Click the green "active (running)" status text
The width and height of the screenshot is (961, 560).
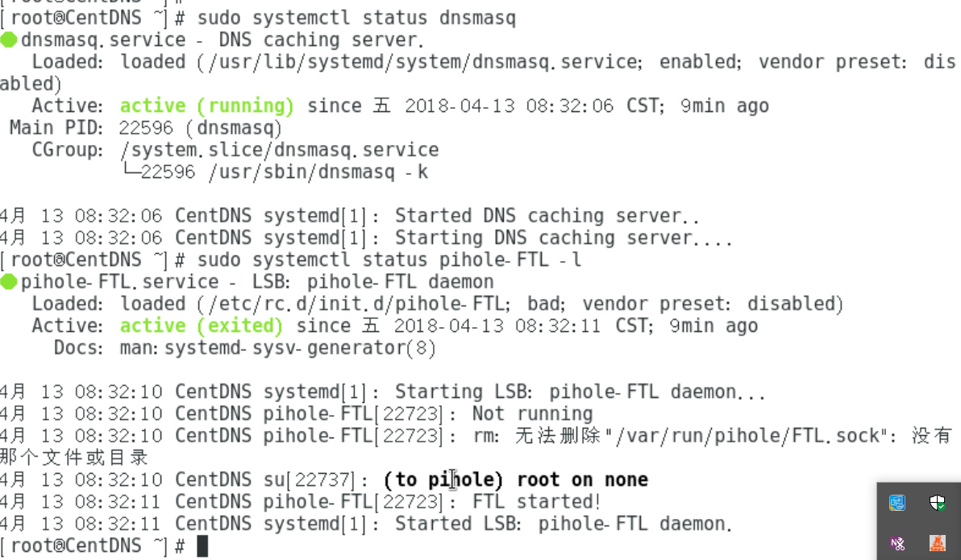point(206,106)
